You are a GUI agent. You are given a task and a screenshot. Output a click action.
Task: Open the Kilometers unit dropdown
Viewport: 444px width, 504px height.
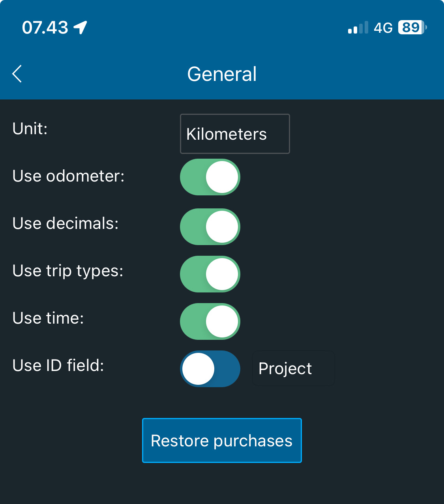(235, 134)
